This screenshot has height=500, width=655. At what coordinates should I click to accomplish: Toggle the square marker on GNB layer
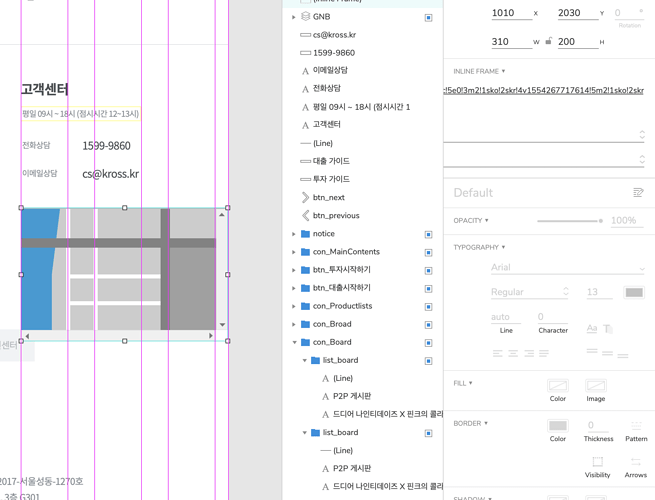point(428,17)
